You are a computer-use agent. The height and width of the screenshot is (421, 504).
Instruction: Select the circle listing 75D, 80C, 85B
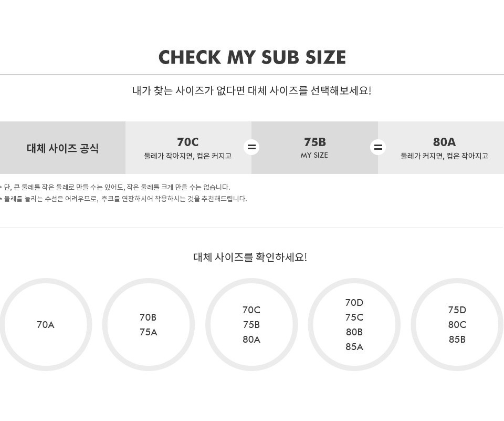pos(457,324)
